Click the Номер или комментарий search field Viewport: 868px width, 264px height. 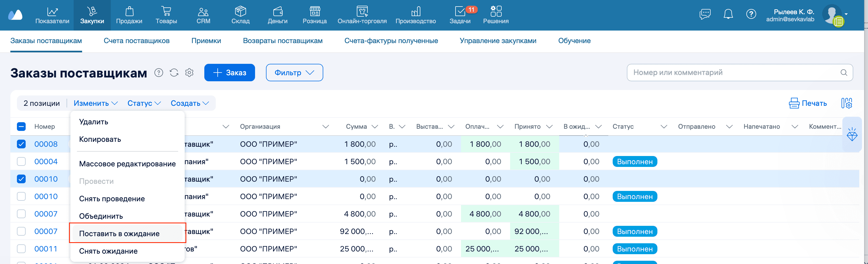click(x=735, y=73)
